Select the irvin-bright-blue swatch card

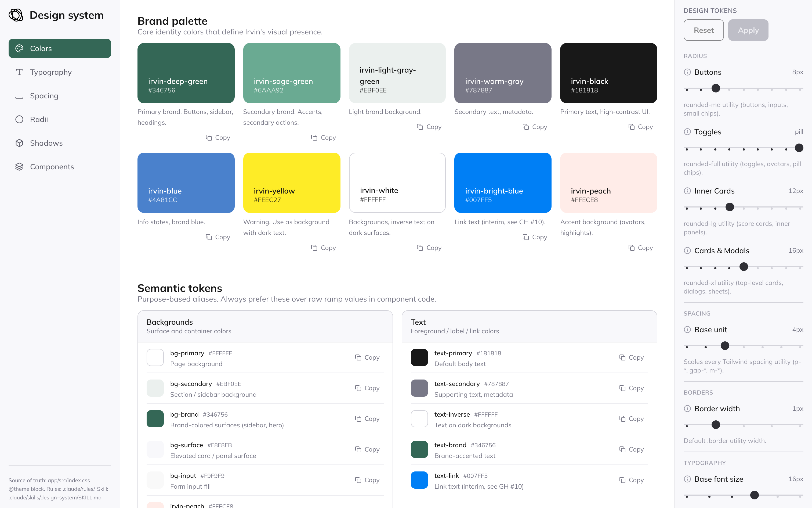[x=503, y=183]
